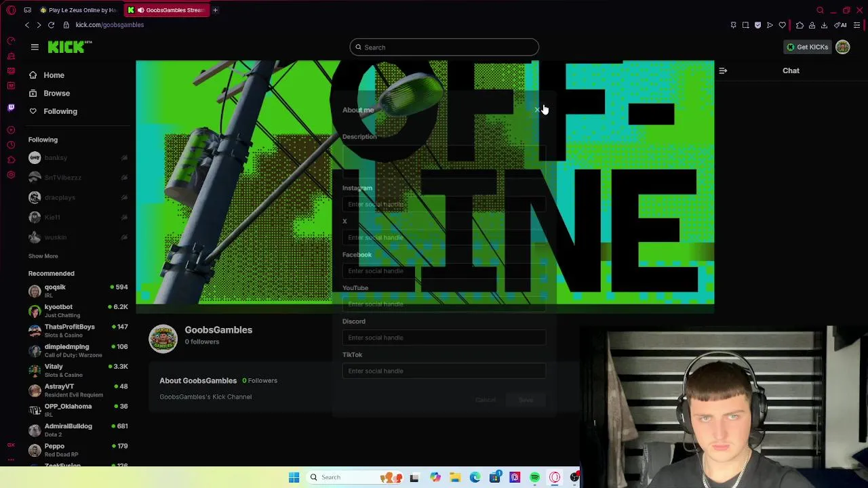This screenshot has height=488, width=868.
Task: Click the browser search magnifier icon
Action: pos(820,10)
